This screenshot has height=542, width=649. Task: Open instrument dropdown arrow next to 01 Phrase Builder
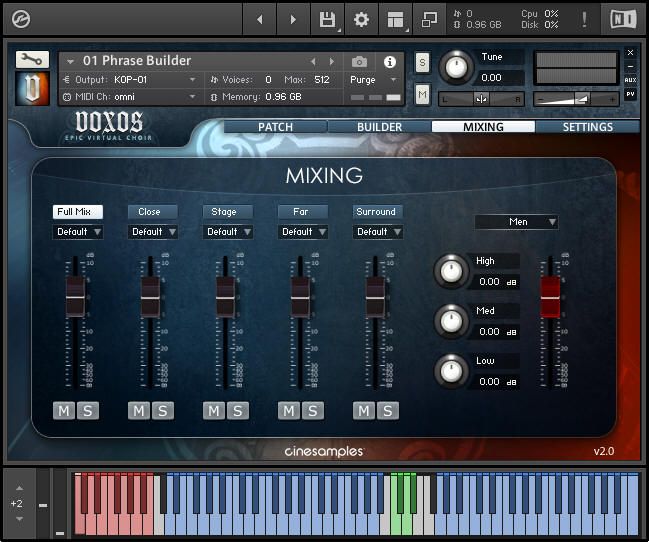tap(70, 62)
